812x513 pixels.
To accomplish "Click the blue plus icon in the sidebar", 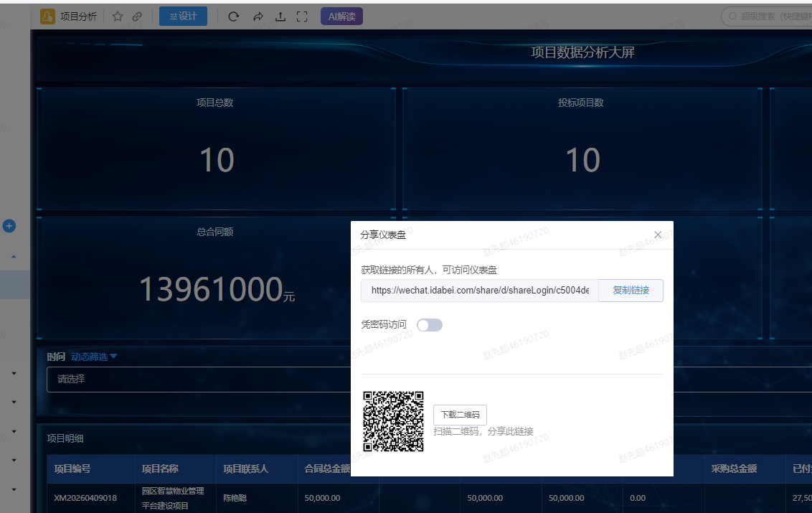I will (9, 226).
